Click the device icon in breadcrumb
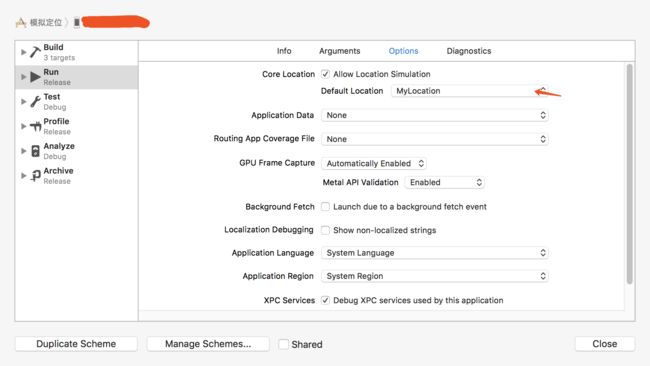The height and width of the screenshot is (366, 650). (77, 22)
